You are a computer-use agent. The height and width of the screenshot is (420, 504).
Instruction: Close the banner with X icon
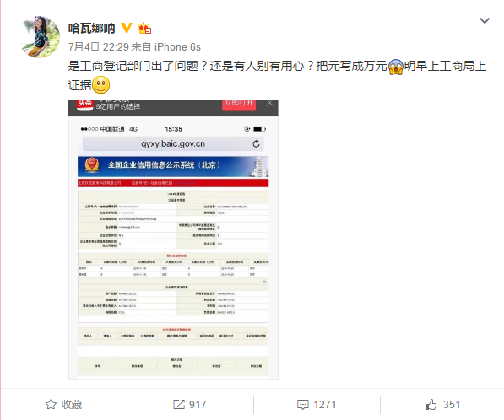[269, 103]
